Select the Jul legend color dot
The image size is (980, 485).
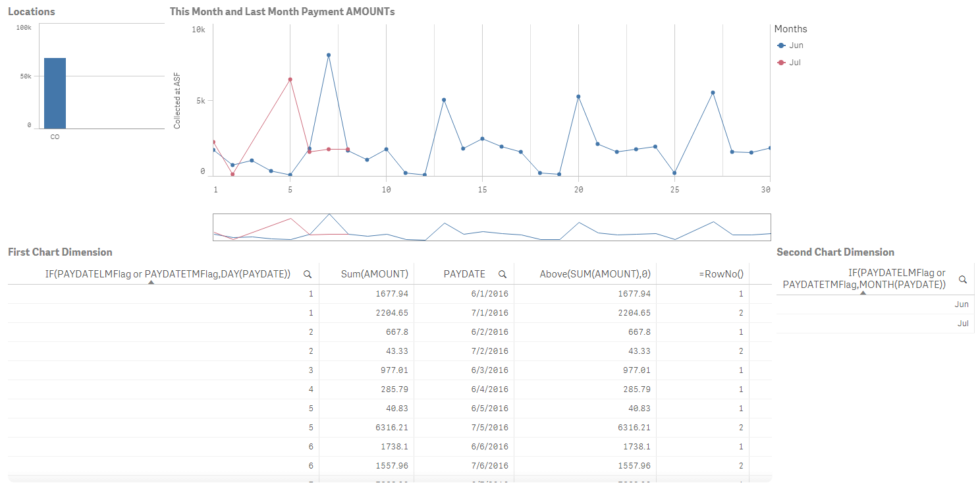tap(781, 63)
